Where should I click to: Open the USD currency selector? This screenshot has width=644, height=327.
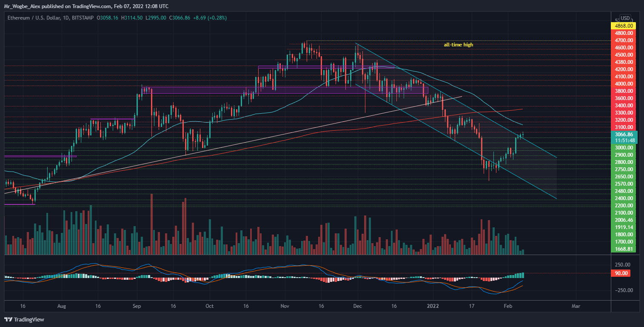pos(625,18)
